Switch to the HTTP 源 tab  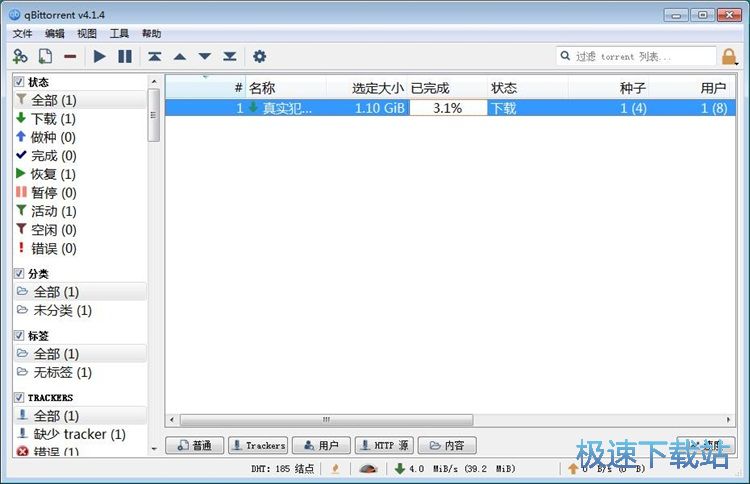click(384, 445)
